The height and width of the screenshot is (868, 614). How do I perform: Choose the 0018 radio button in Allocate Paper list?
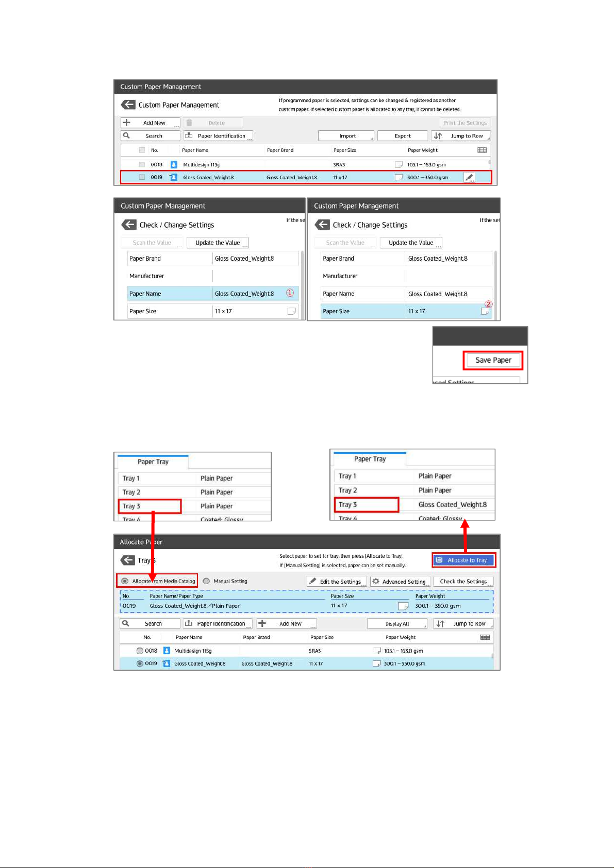pos(140,651)
